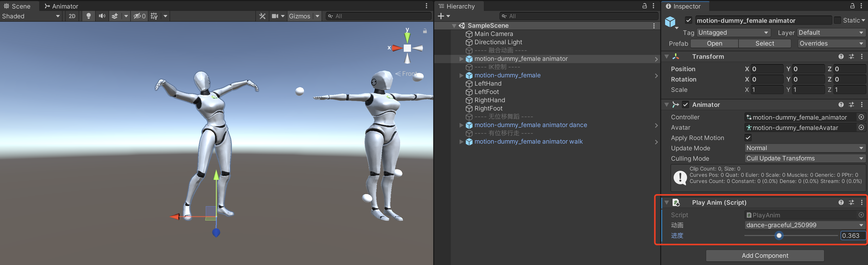Toggle scene view lighting icon
The height and width of the screenshot is (265, 868).
coord(88,16)
